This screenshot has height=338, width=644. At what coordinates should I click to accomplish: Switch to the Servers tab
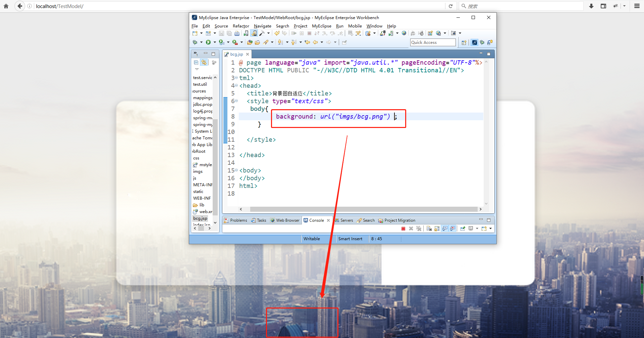(x=346, y=220)
